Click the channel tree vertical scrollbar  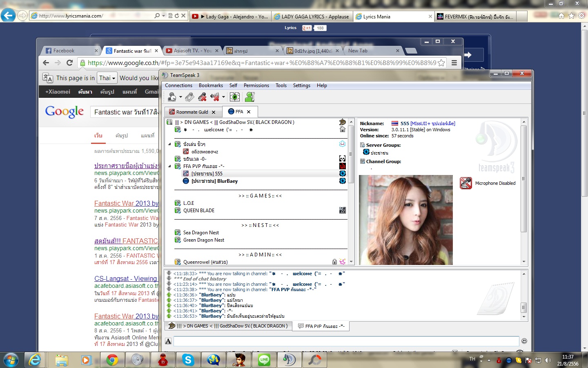tap(351, 191)
